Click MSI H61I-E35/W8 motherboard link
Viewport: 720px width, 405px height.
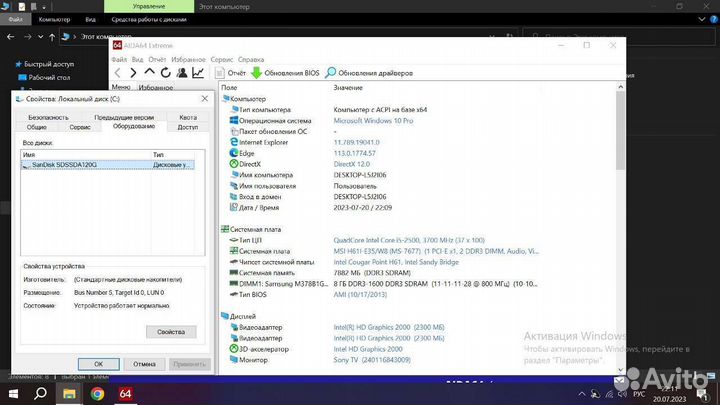pyautogui.click(x=436, y=251)
